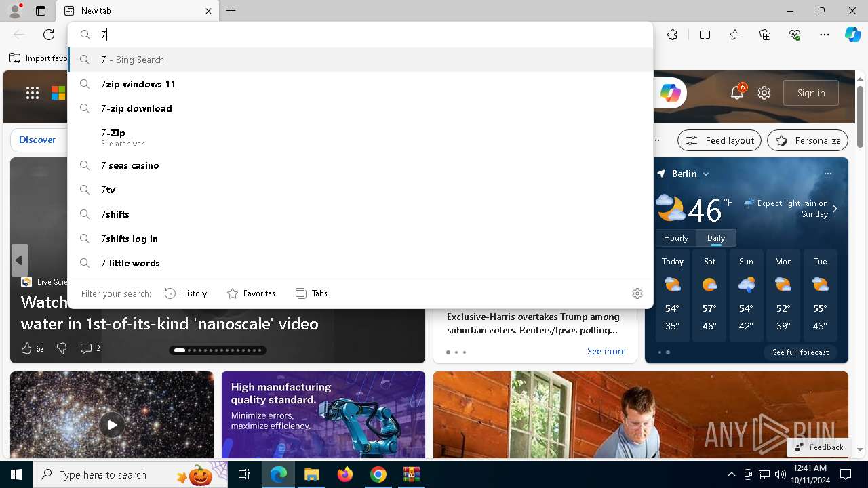Open the apps grid launcher
Image resolution: width=868 pixels, height=488 pixels.
[x=33, y=93]
